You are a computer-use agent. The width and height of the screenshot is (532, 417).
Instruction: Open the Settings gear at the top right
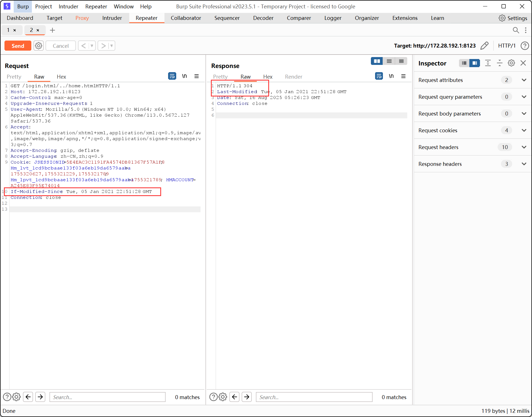coord(513,18)
